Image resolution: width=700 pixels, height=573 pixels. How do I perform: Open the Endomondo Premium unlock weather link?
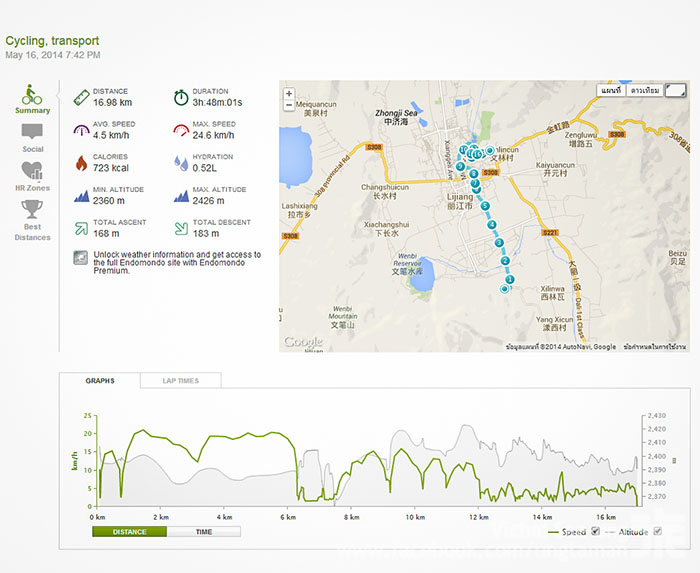coord(177,262)
